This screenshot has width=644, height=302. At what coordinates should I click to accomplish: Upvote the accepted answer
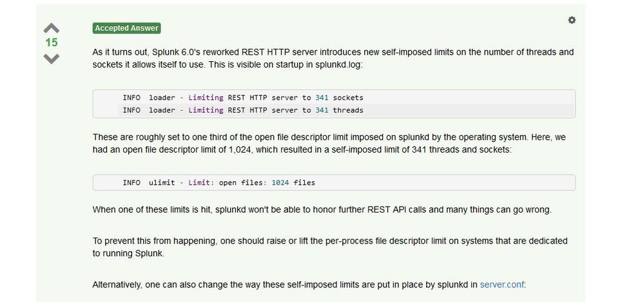point(52,28)
